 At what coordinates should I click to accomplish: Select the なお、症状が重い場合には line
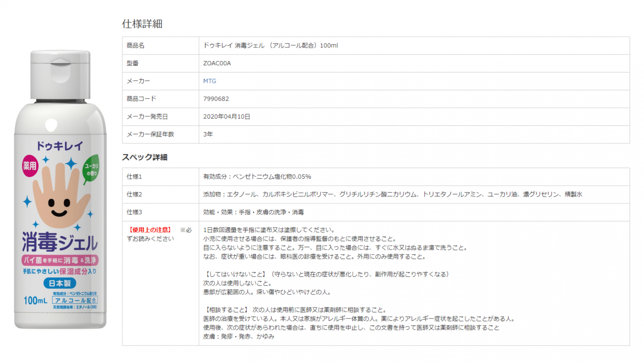[x=315, y=257]
